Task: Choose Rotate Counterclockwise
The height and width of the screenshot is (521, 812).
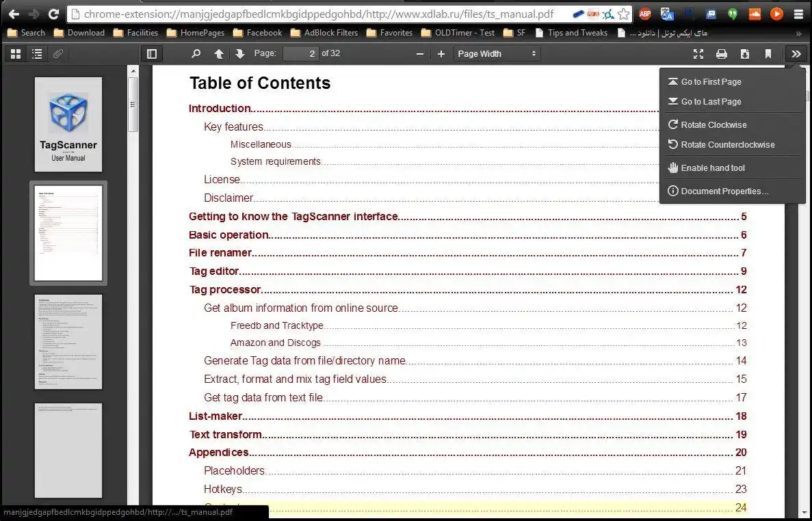Action: click(x=732, y=145)
